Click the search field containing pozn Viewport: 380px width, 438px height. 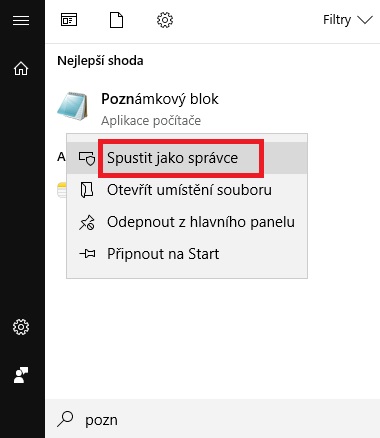[212, 419]
